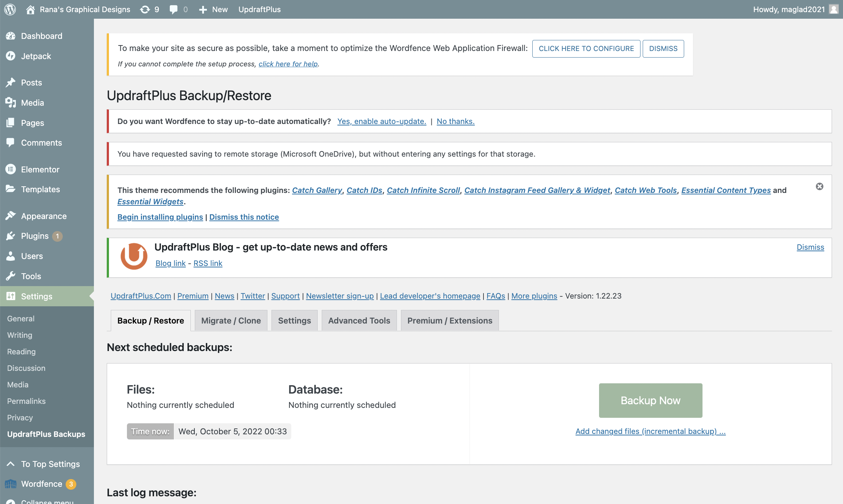843x504 pixels.
Task: Open Privacy settings submenu item
Action: 20,418
